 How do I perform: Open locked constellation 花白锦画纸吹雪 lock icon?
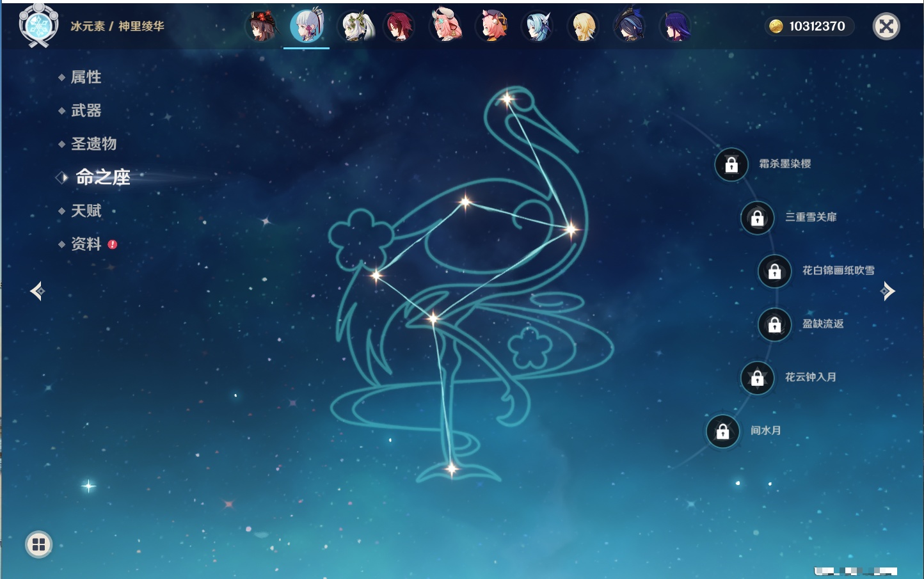click(775, 271)
